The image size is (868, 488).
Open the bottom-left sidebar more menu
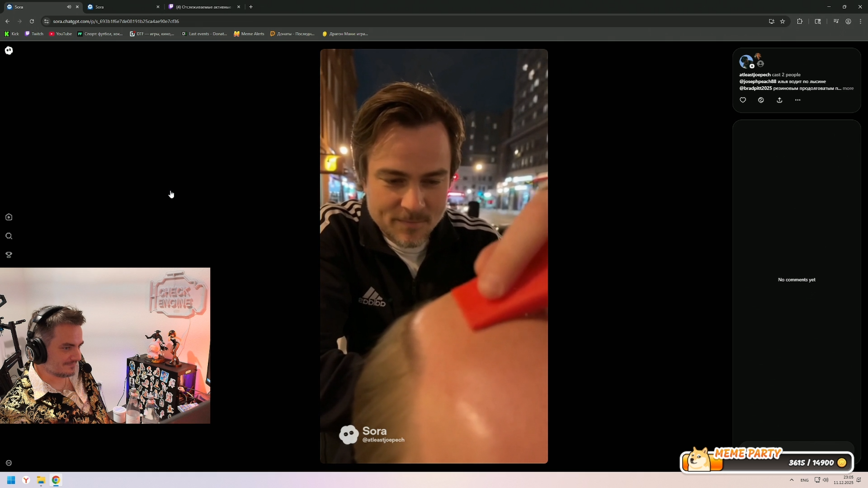click(9, 463)
